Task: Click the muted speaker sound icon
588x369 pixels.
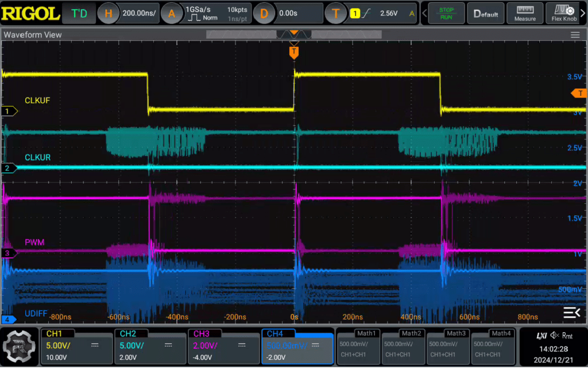Action: click(554, 336)
